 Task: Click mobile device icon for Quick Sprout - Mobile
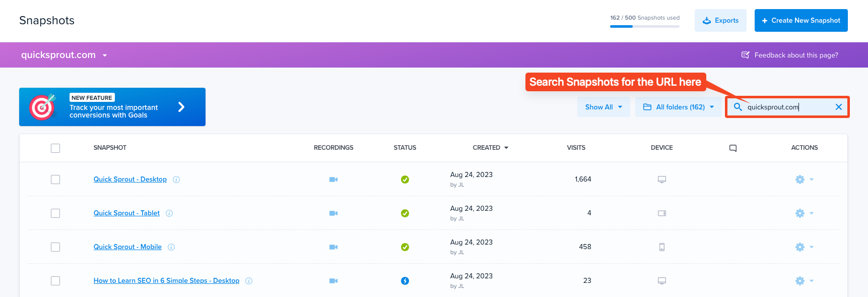click(662, 247)
